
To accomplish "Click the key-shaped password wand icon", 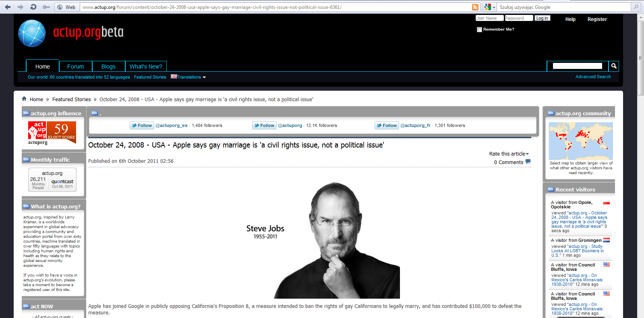I will pyautogui.click(x=46, y=7).
